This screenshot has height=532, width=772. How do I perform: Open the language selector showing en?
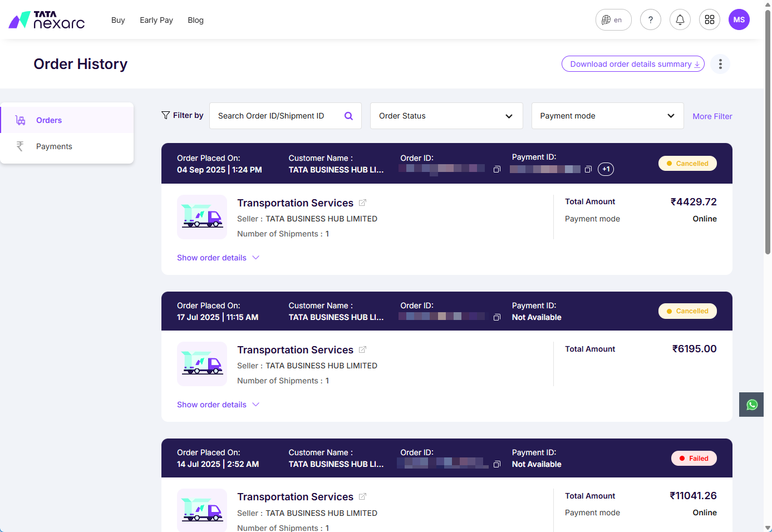(x=613, y=20)
